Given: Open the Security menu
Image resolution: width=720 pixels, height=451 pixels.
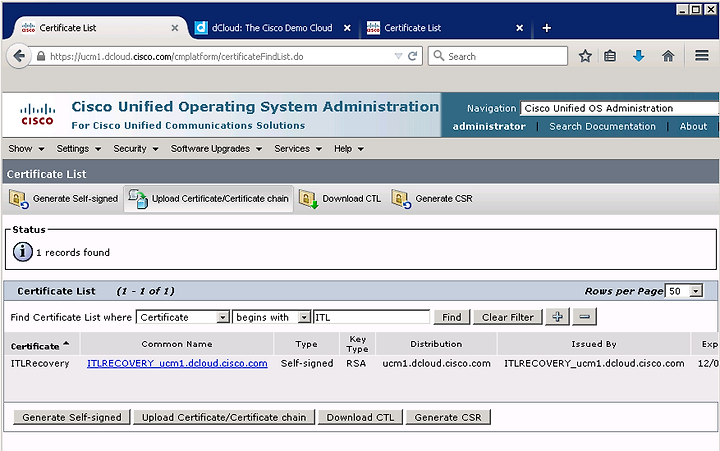Looking at the screenshot, I should pyautogui.click(x=135, y=149).
